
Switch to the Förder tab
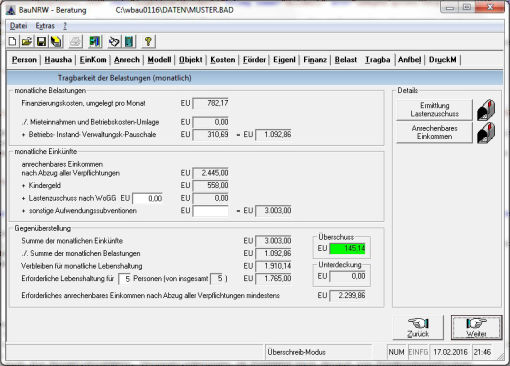pos(254,60)
